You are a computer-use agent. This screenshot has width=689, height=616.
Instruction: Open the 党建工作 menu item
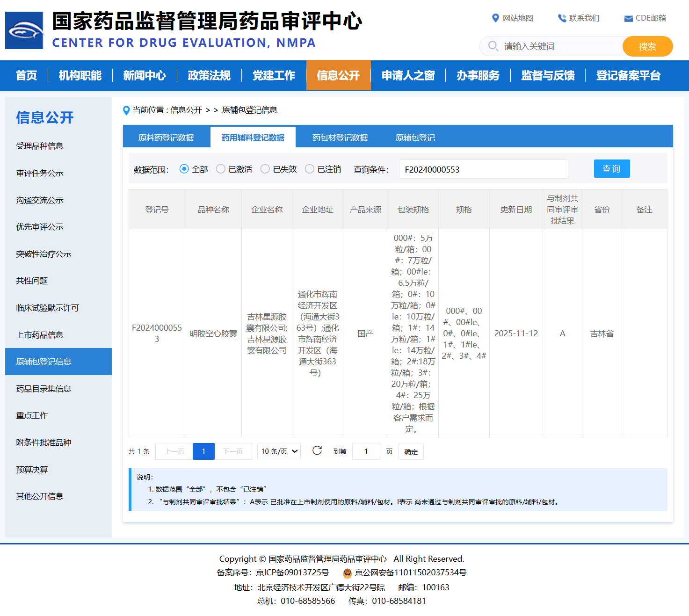pos(274,75)
